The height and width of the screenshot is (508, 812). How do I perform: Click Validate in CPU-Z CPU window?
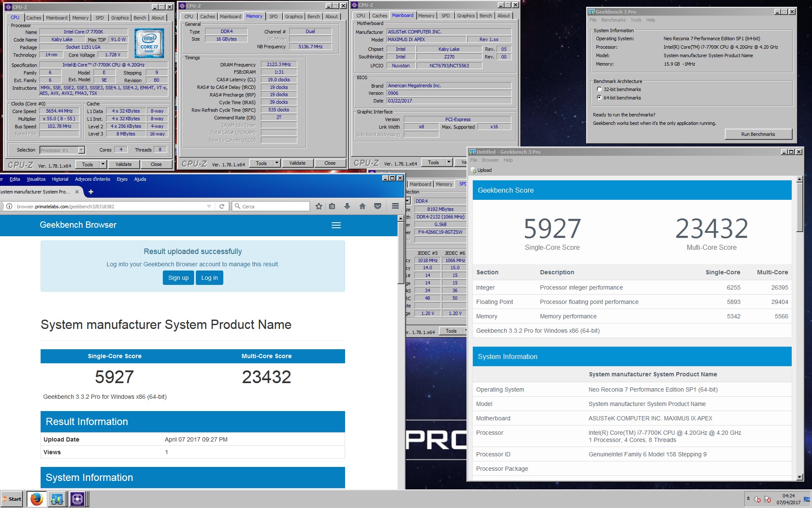[123, 164]
